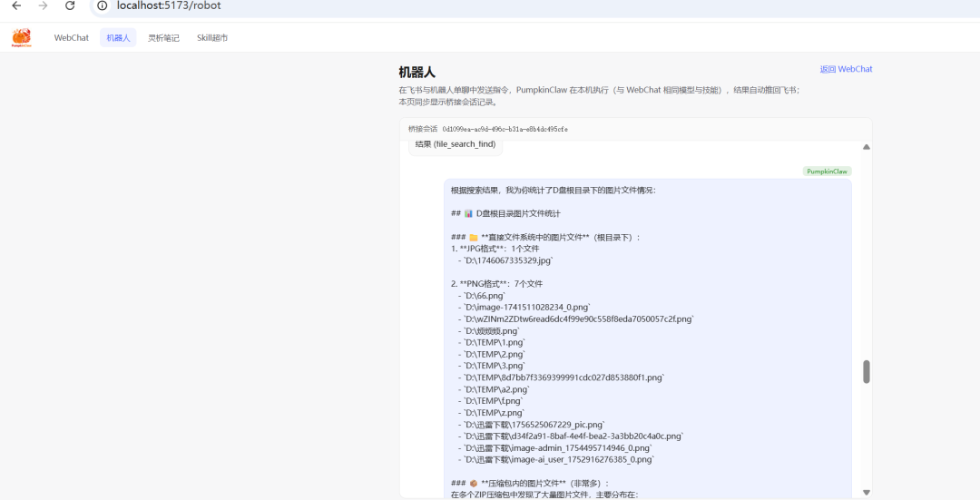The width and height of the screenshot is (980, 500).
Task: Click the browser back arrow
Action: 16,5
